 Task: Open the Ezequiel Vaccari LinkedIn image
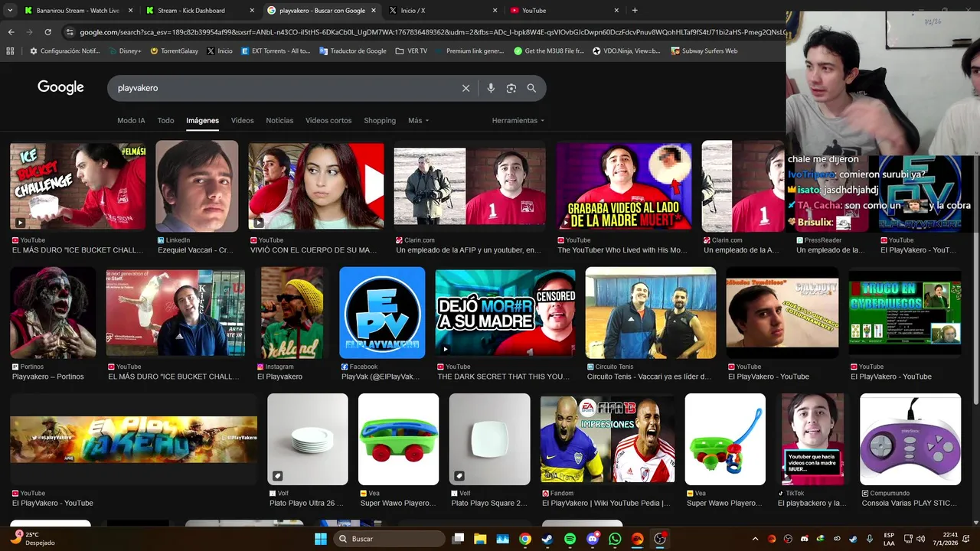[x=197, y=186]
